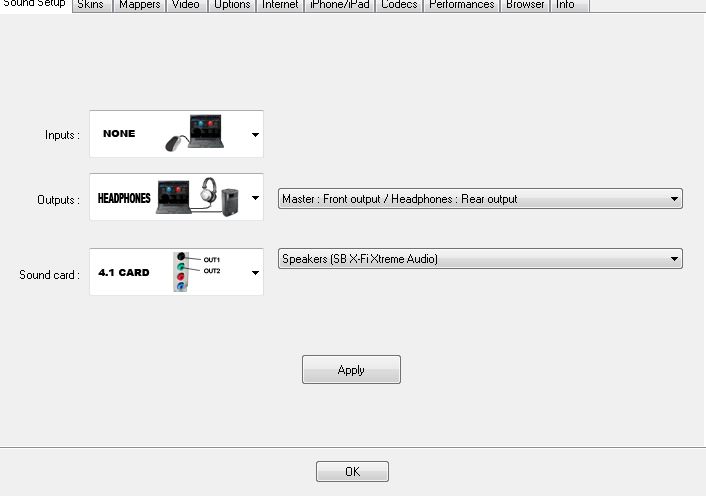Viewport: 706px width, 496px height.
Task: Switch to the Skins tab
Action: (x=91, y=5)
